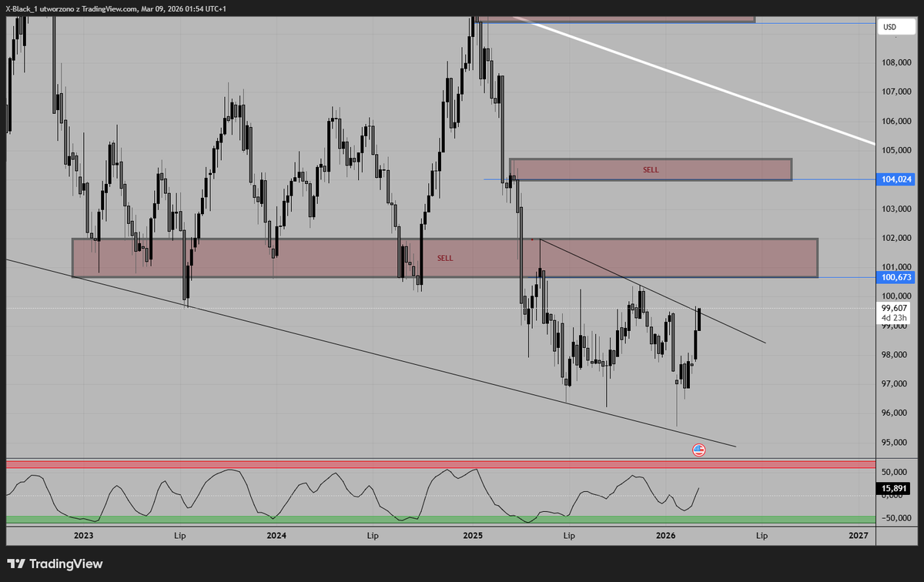Click the US flag economic event icon

(x=698, y=450)
